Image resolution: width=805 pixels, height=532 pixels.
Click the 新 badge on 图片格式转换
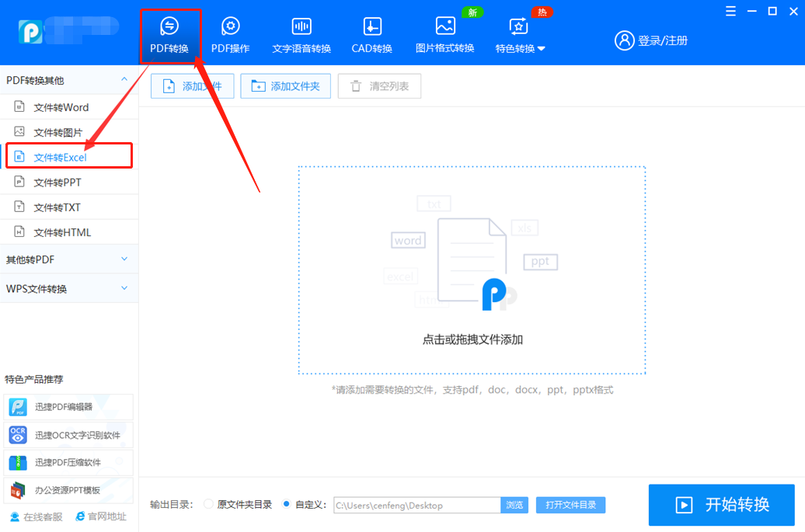point(472,12)
